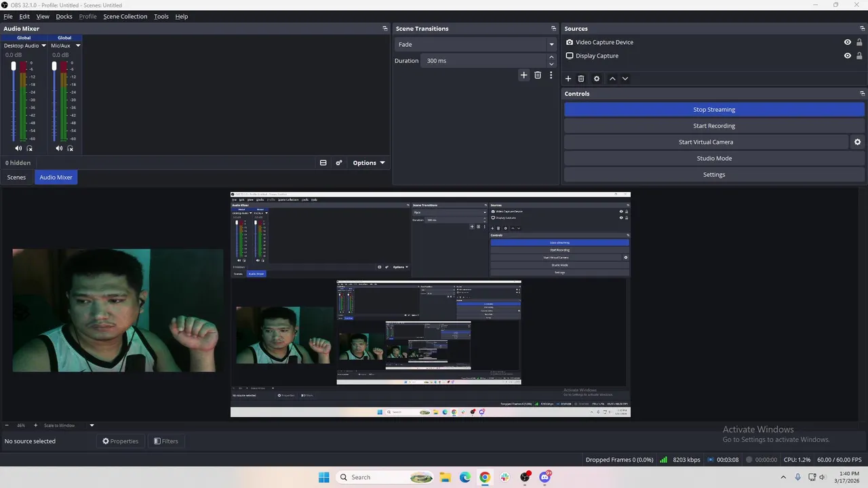This screenshot has width=868, height=488.
Task: Open the File menu
Action: [8, 16]
